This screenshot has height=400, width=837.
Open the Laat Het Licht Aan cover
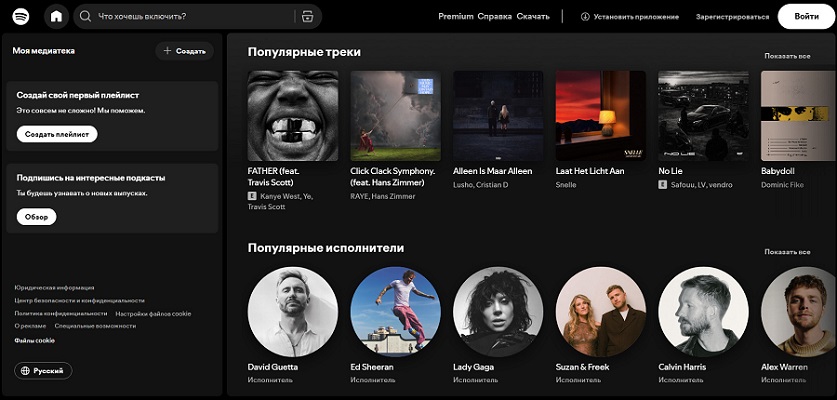point(601,116)
